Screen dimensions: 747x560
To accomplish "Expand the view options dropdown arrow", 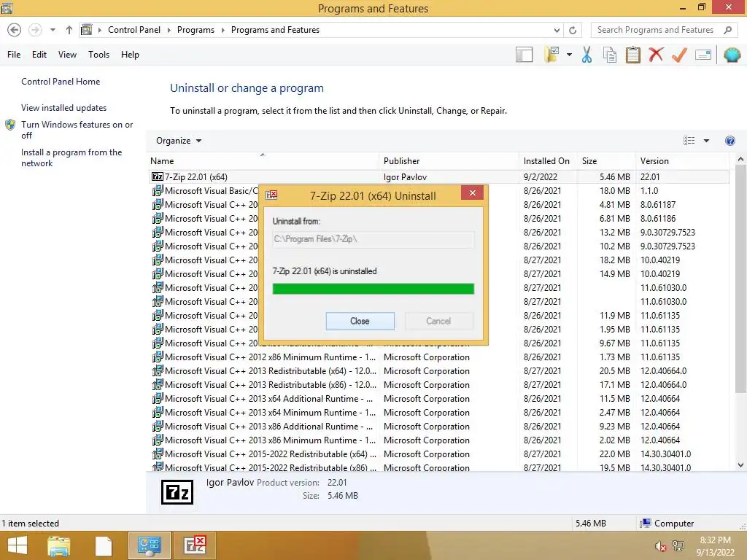I will [x=706, y=141].
